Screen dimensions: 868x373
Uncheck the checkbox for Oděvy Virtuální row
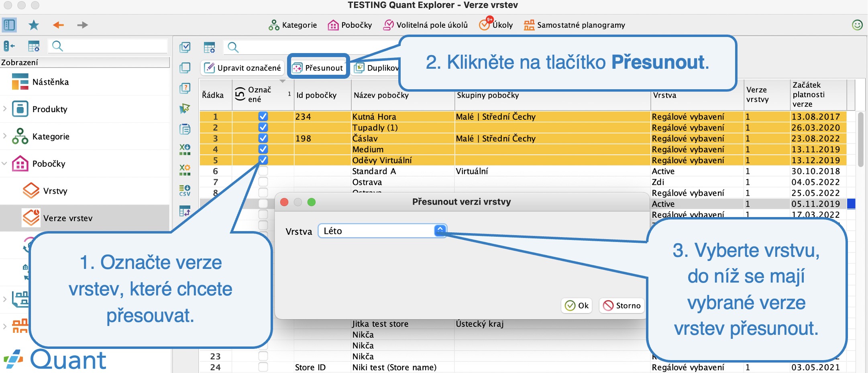[263, 160]
